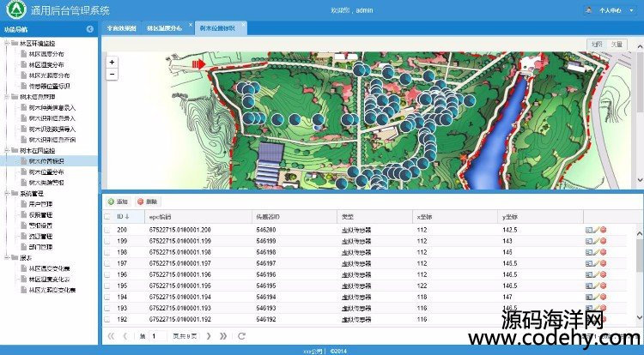Edit row 195 with the pencil icon

coord(596,286)
